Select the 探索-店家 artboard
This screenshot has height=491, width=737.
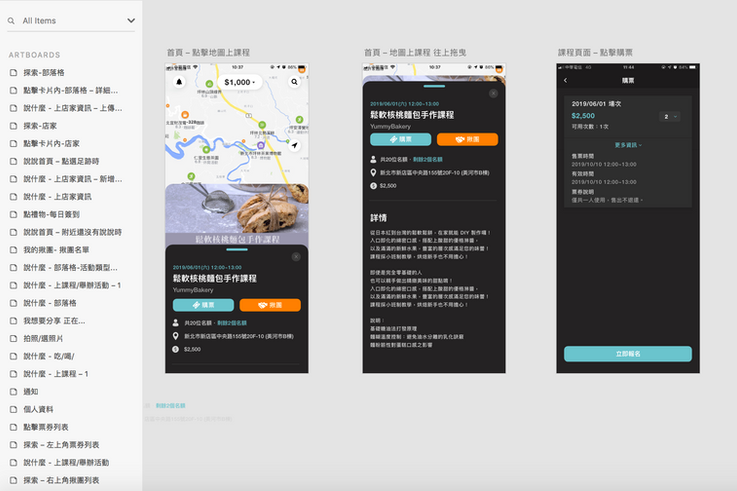point(40,126)
